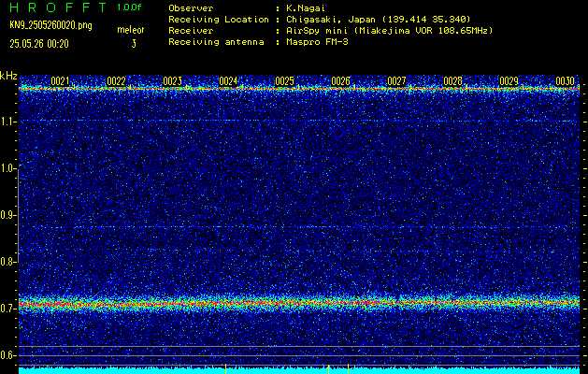Click the 0022 time marker
This screenshot has height=374, width=588.
(x=116, y=81)
